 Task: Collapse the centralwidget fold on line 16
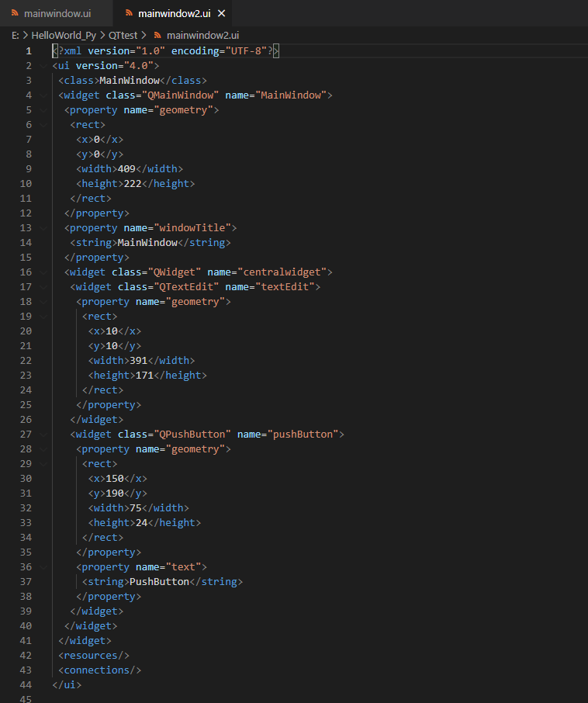click(43, 272)
